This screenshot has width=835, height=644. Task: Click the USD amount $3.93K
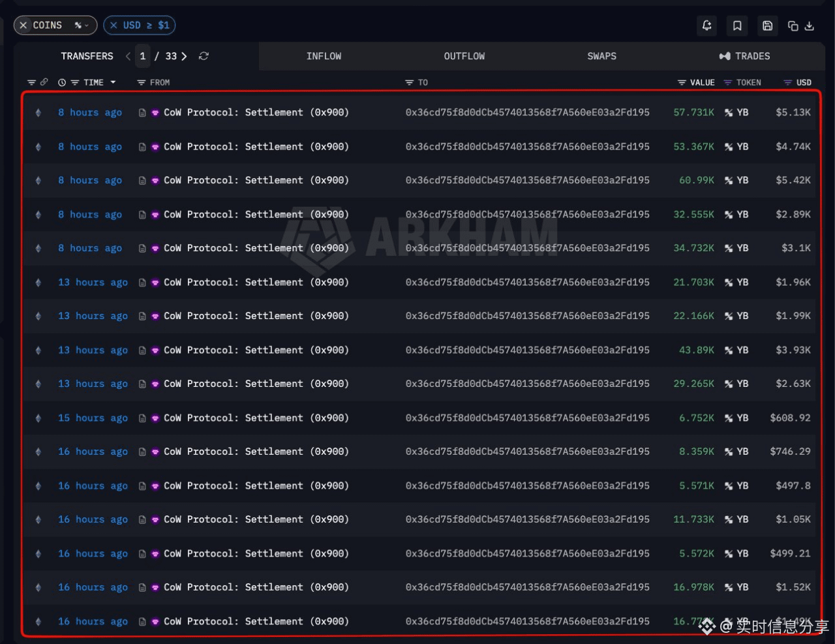point(793,350)
